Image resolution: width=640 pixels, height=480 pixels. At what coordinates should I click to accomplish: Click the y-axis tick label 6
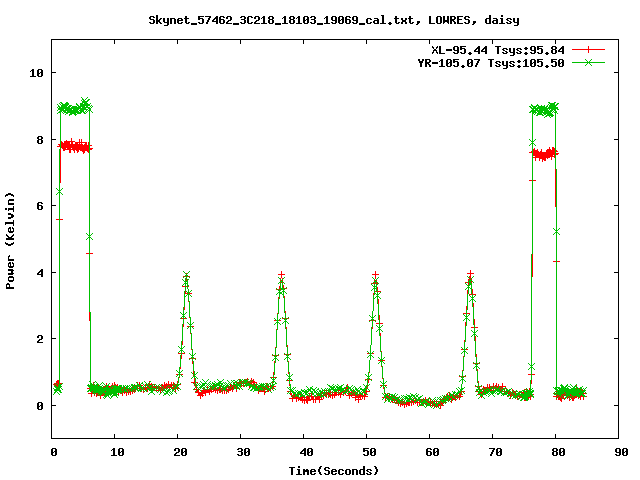pyautogui.click(x=39, y=206)
